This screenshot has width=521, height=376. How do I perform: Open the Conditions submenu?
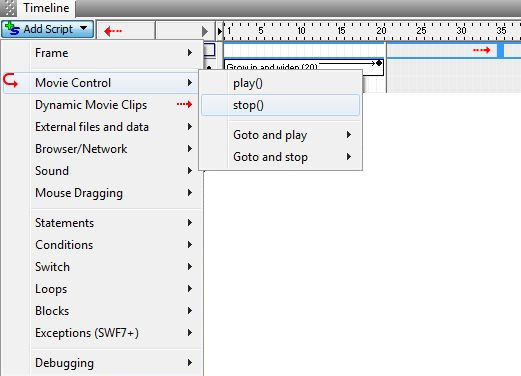pos(103,245)
